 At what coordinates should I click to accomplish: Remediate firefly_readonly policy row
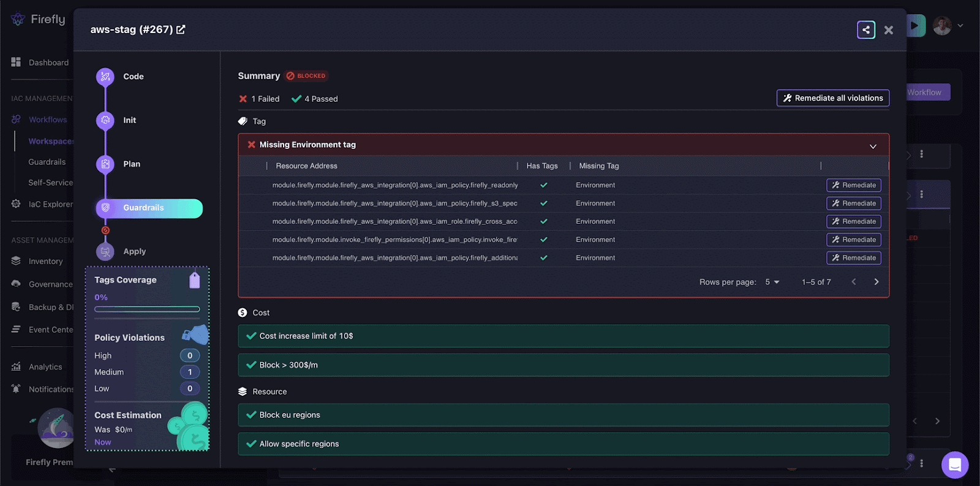pyautogui.click(x=854, y=185)
